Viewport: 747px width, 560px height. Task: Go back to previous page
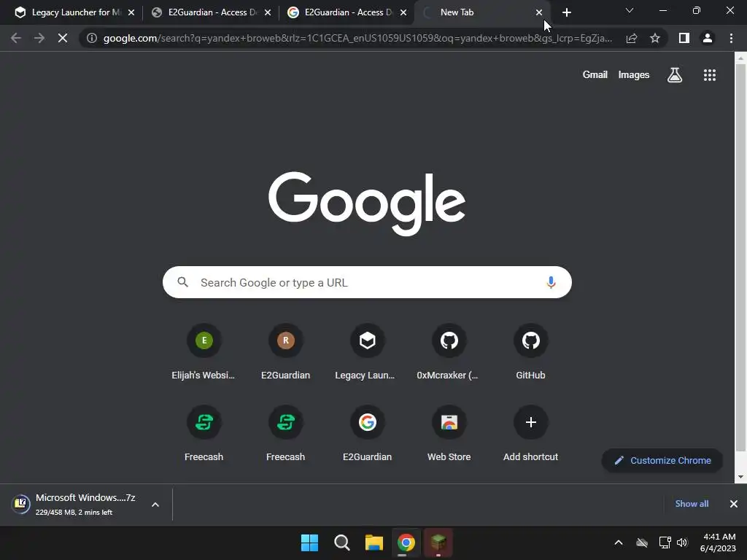[x=16, y=38]
